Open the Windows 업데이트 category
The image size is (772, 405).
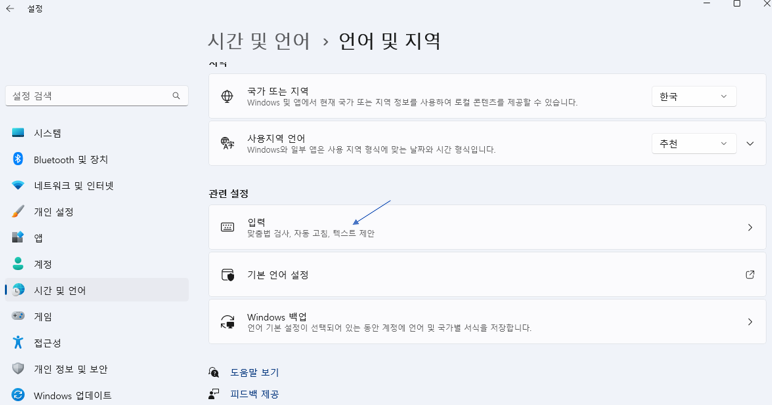click(x=72, y=395)
